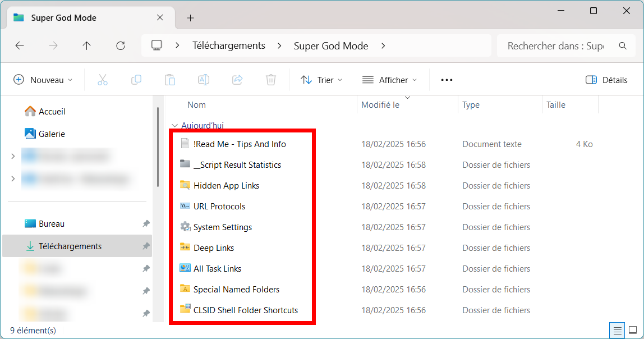Viewport: 644px width, 339px height.
Task: Collapse the Aujourd'hui group
Action: [174, 125]
